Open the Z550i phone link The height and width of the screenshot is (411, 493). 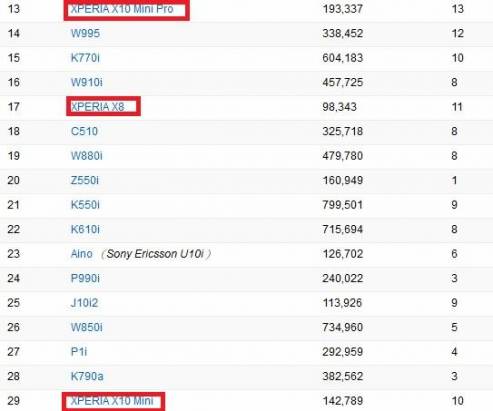[x=85, y=180]
